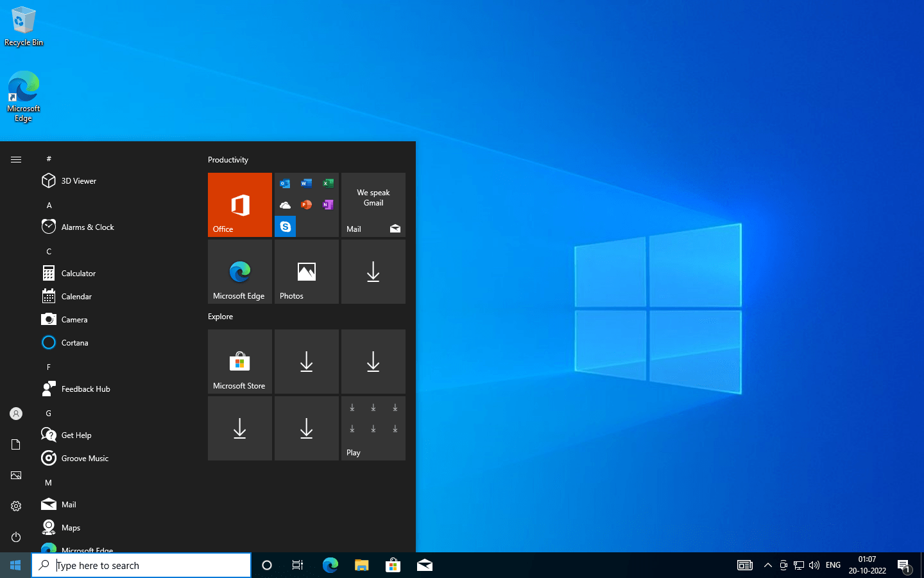Open Task View from the taskbar
Viewport: 924px width, 578px height.
[297, 565]
